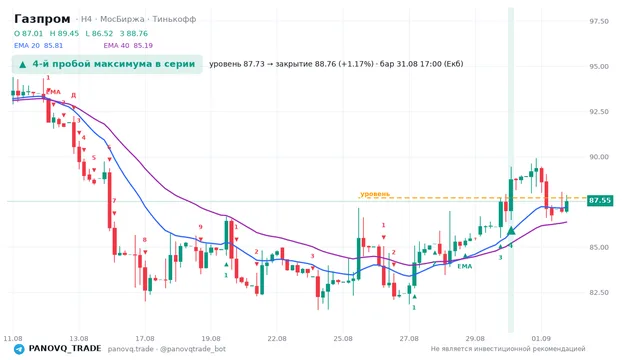Click the 85.00 price axis label
The height and width of the screenshot is (360, 640).
coord(599,247)
